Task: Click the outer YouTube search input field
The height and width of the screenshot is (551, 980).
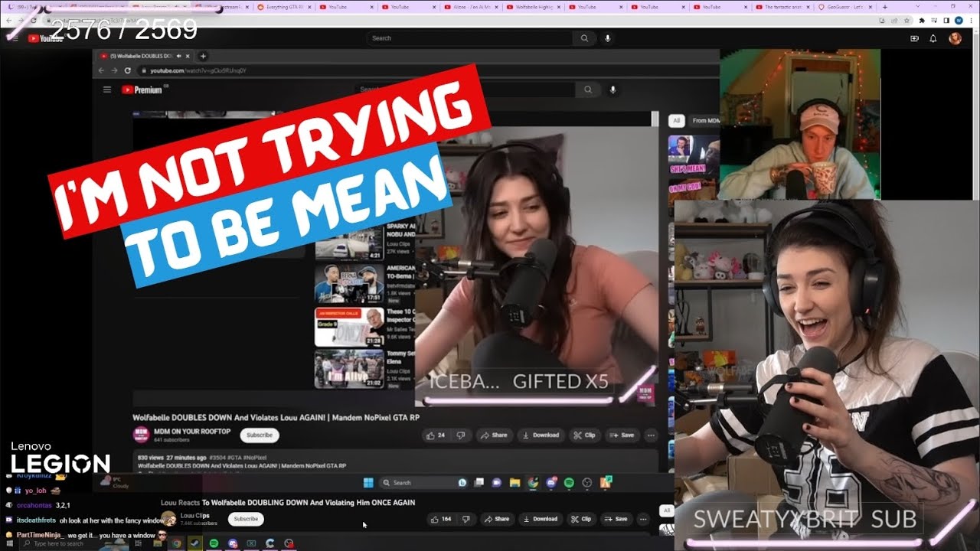Action: [469, 38]
